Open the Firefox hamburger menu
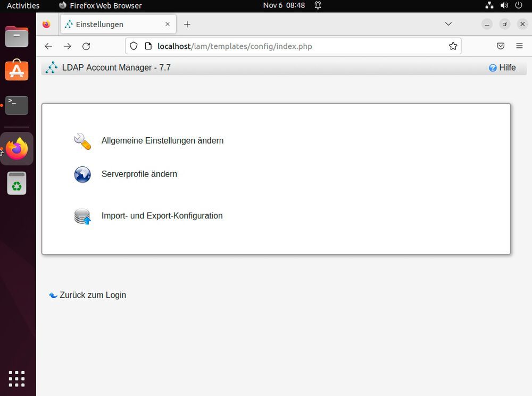This screenshot has height=396, width=532. pos(519,46)
